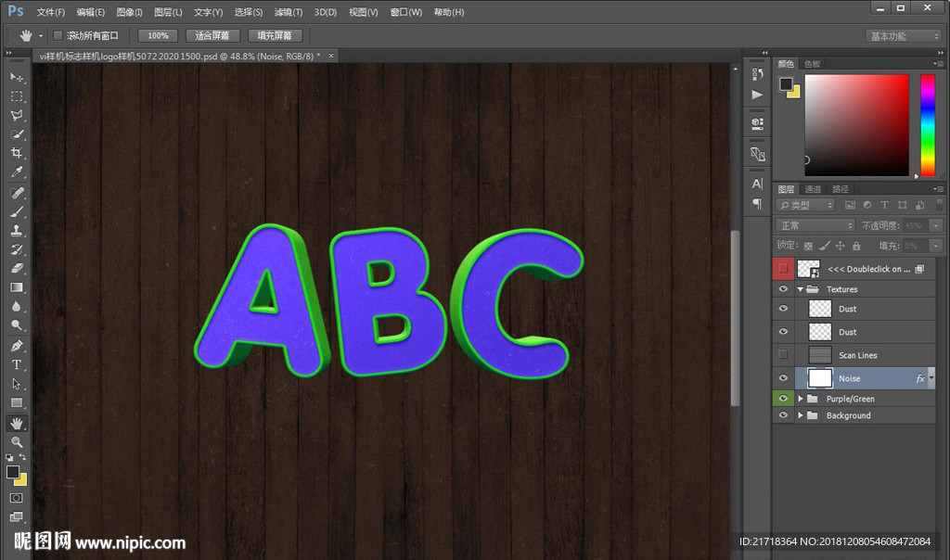This screenshot has height=560, width=950.
Task: Select the Rectangular Marquee tool
Action: [x=17, y=96]
